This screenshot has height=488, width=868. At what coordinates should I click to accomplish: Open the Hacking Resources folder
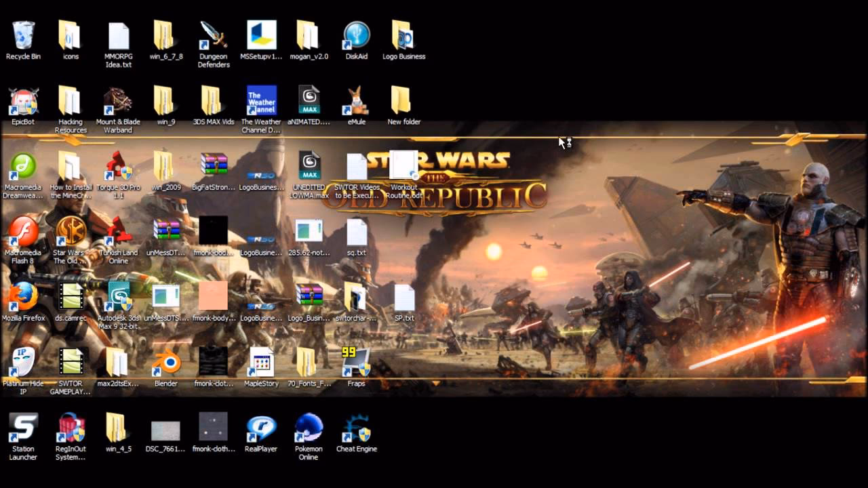pos(71,100)
